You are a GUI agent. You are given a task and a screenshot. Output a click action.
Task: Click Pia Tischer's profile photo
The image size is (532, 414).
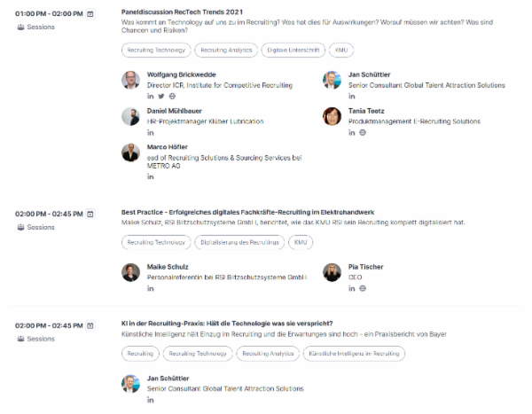(332, 272)
